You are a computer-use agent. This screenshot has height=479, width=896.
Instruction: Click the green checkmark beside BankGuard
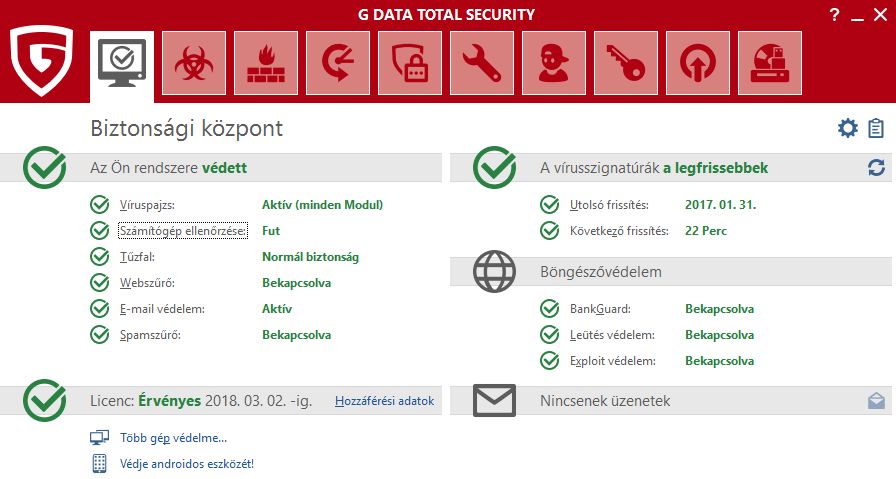[x=549, y=309]
